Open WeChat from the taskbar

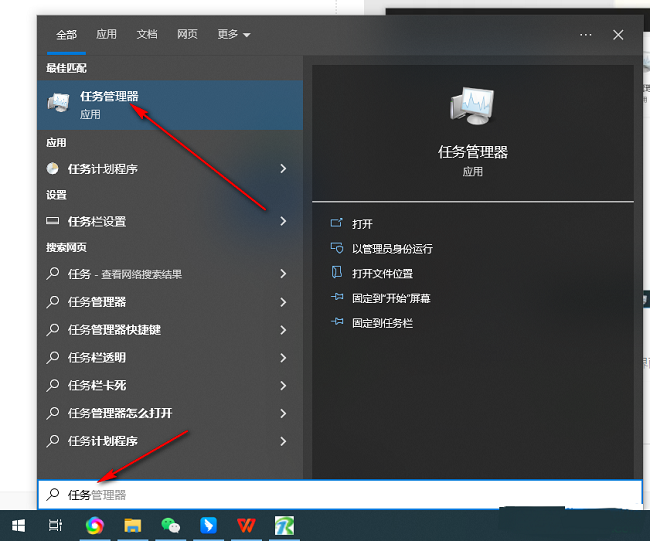click(x=171, y=526)
